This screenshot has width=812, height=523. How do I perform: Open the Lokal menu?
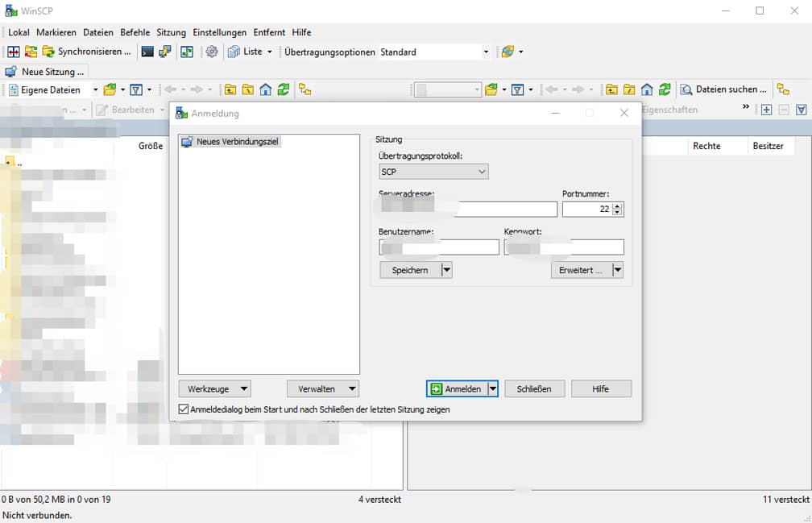19,32
